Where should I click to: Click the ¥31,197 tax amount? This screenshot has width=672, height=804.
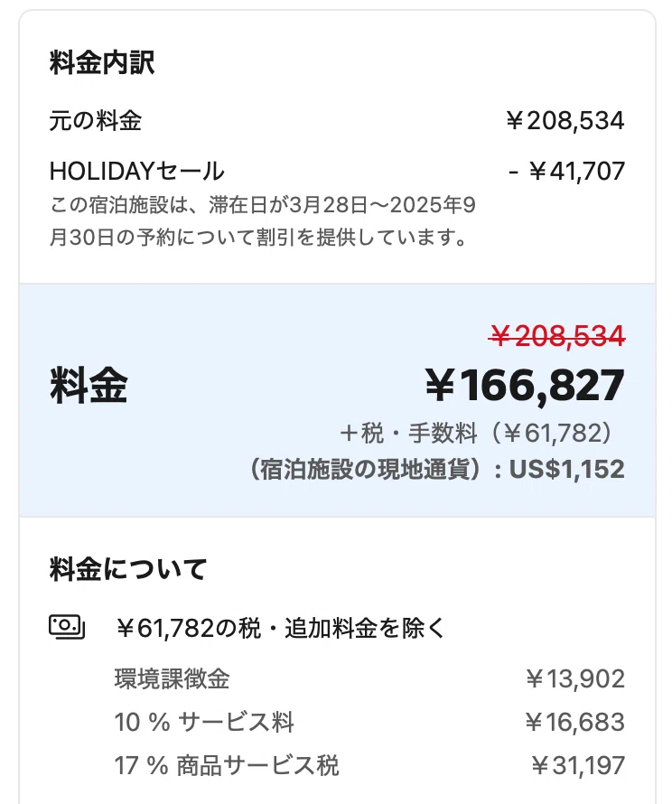[578, 765]
